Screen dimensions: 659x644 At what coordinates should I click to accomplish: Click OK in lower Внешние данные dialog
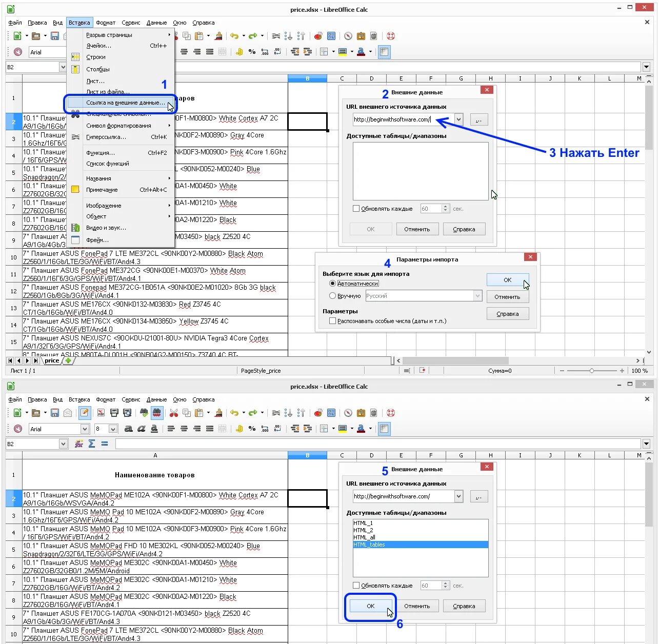tap(371, 606)
